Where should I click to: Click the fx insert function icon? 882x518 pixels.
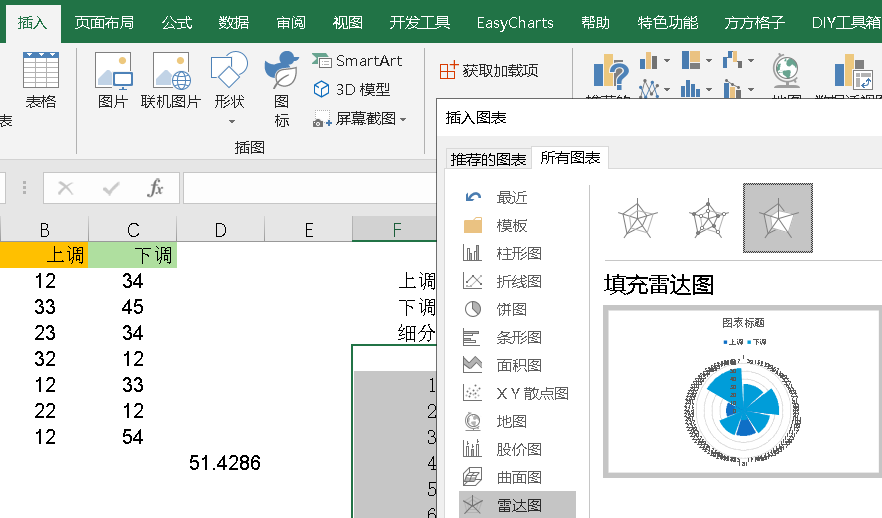[155, 188]
